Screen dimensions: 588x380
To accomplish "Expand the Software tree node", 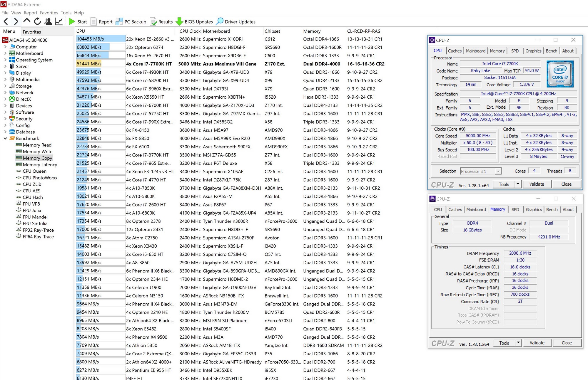I will [x=5, y=112].
